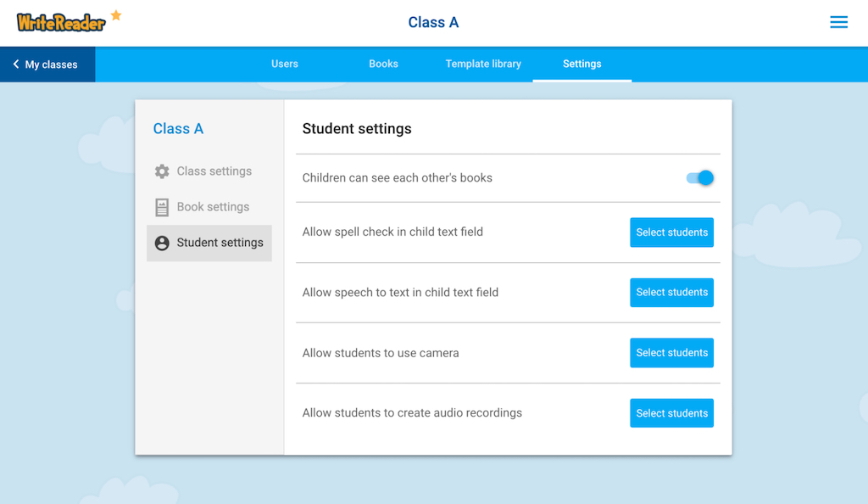Go to the Template library tab
The width and height of the screenshot is (868, 504).
483,64
